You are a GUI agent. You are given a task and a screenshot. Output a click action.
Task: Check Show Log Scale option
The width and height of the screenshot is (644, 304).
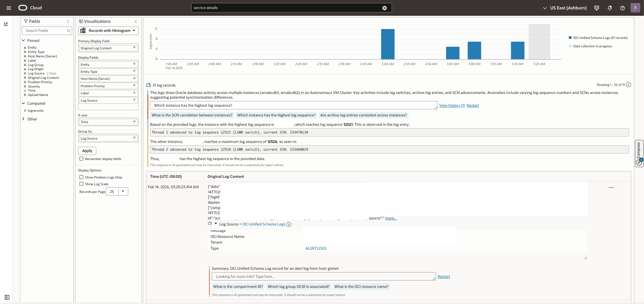pyautogui.click(x=81, y=184)
